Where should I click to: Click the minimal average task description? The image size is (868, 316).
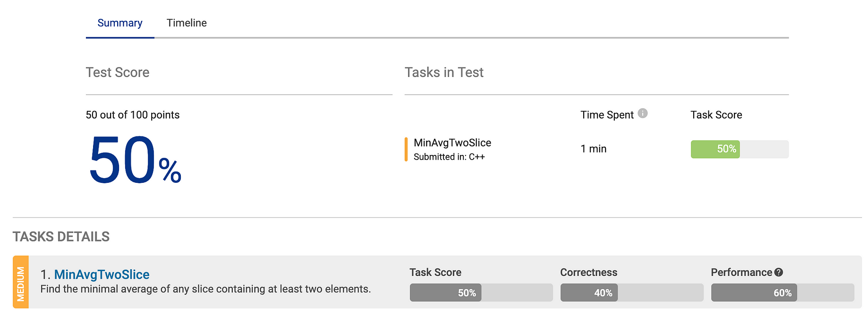(205, 289)
